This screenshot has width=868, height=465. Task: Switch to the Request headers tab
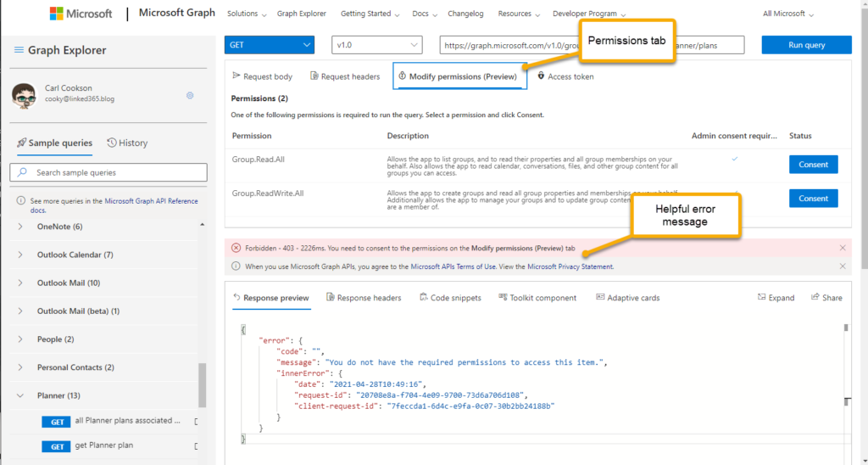point(345,76)
